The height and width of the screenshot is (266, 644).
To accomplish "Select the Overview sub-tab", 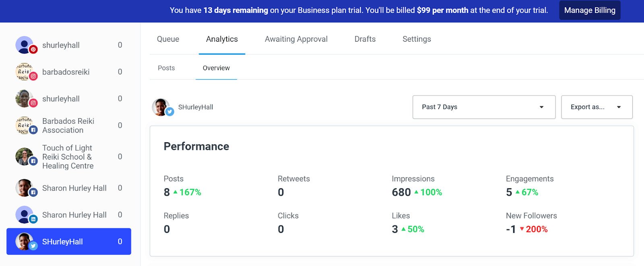I will [x=216, y=68].
